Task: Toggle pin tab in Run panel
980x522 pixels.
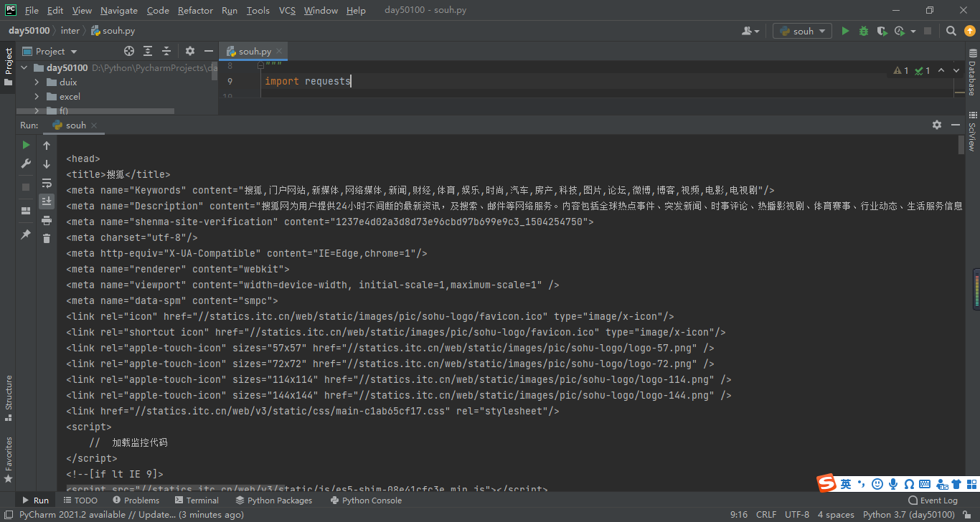Action: (x=26, y=234)
